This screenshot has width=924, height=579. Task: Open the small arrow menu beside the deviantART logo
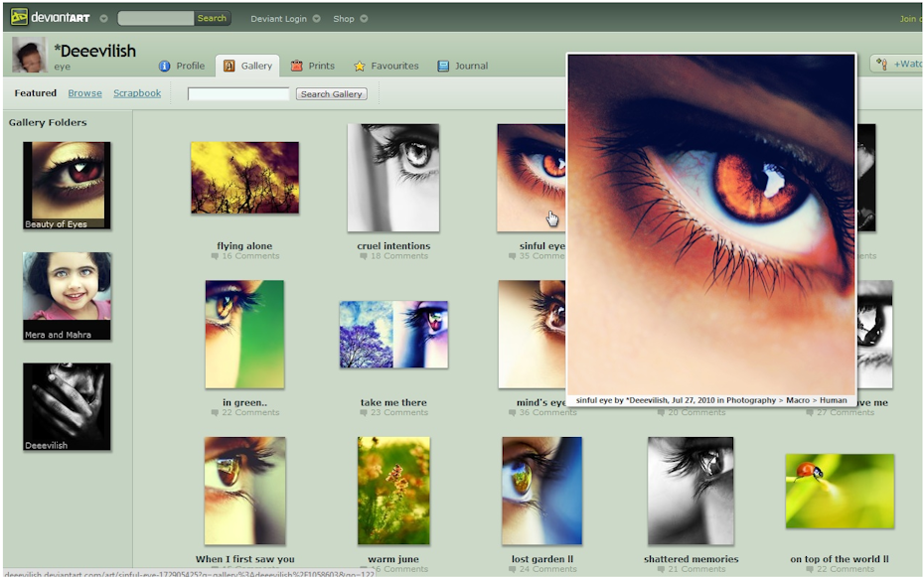[x=103, y=18]
